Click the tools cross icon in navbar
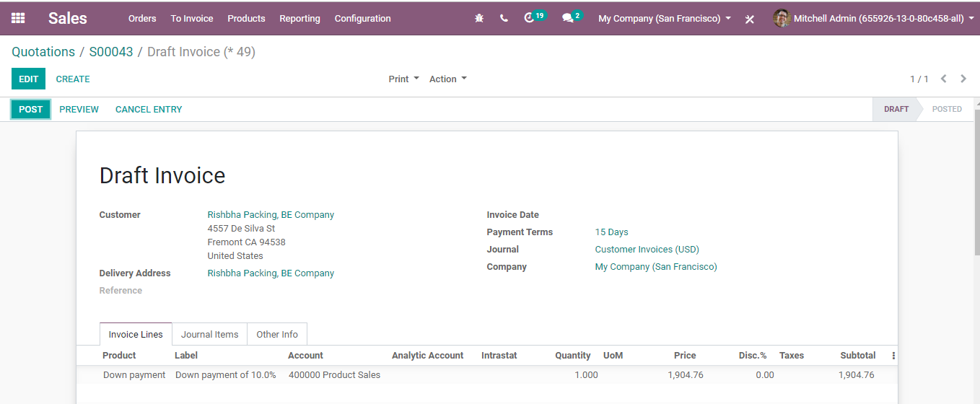This screenshot has width=980, height=404. (x=750, y=19)
